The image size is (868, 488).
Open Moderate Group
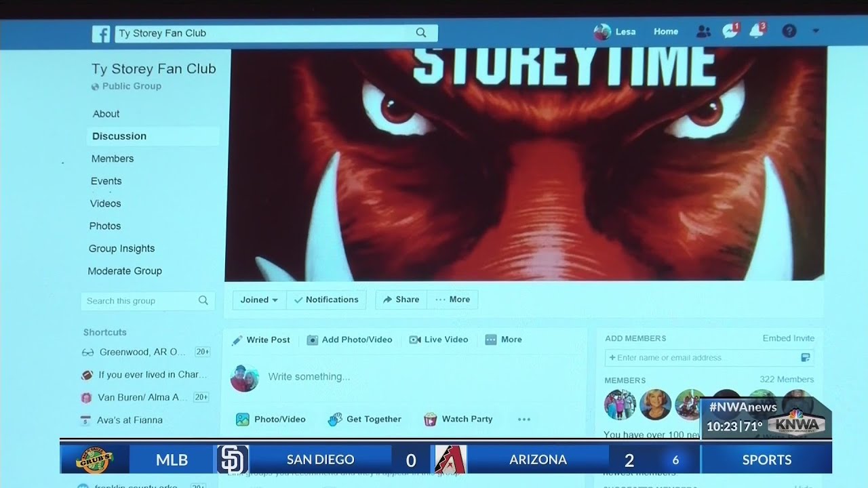(125, 270)
